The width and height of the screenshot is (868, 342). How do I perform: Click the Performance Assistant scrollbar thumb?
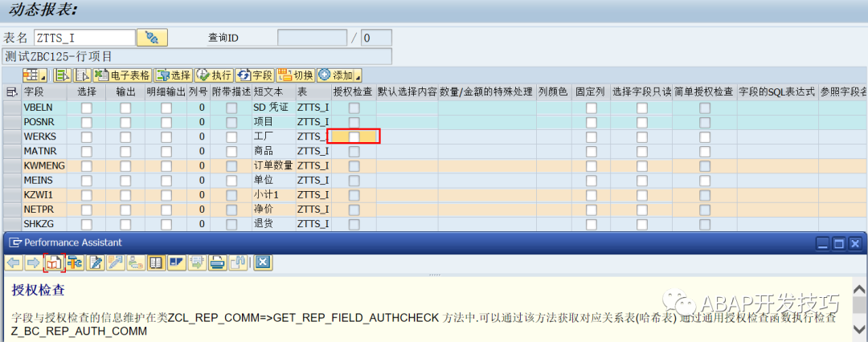[860, 306]
